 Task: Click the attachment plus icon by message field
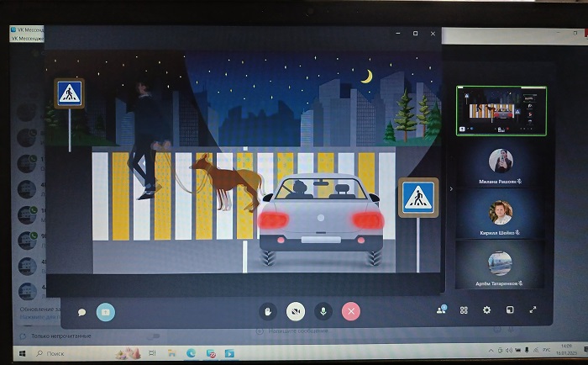pos(259,331)
